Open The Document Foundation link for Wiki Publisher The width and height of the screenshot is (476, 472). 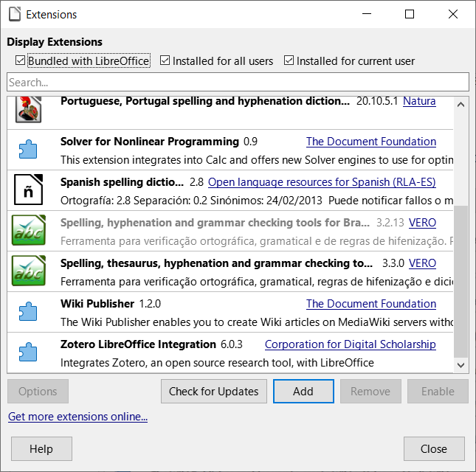(371, 304)
